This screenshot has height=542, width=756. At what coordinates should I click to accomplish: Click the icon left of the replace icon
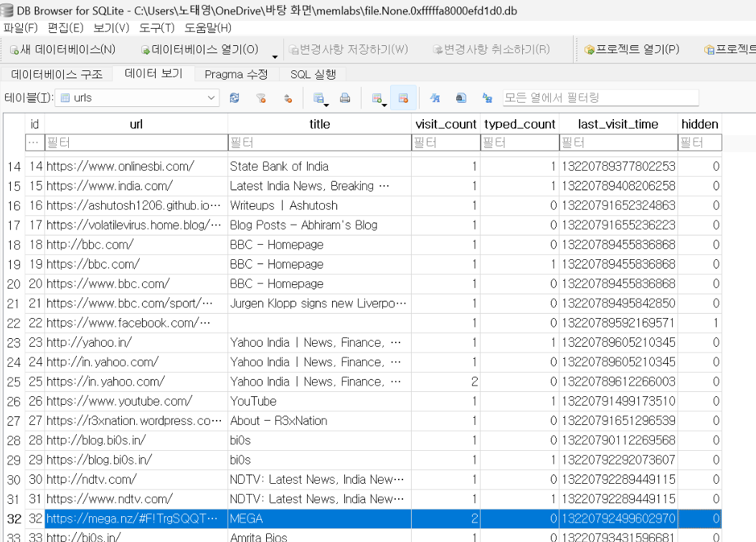point(461,98)
